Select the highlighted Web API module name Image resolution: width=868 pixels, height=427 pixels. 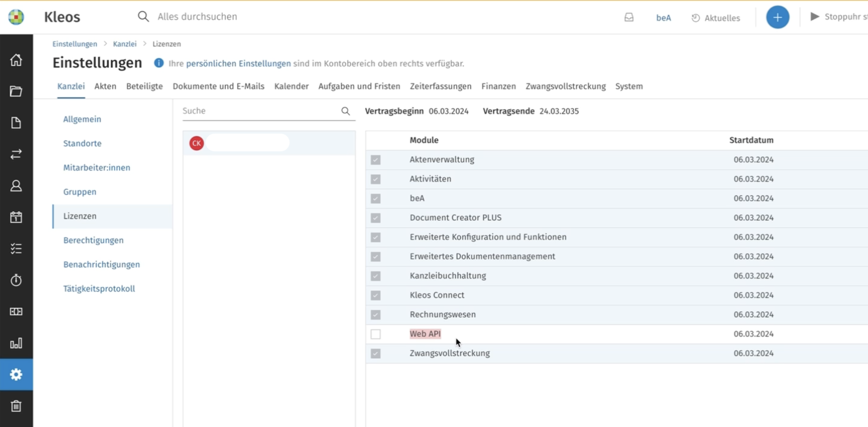425,334
